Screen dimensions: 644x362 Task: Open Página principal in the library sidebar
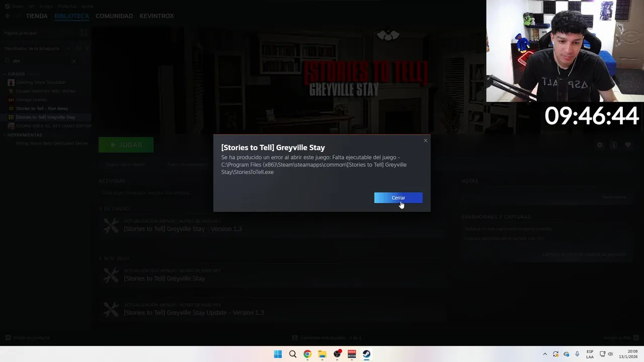(20, 33)
